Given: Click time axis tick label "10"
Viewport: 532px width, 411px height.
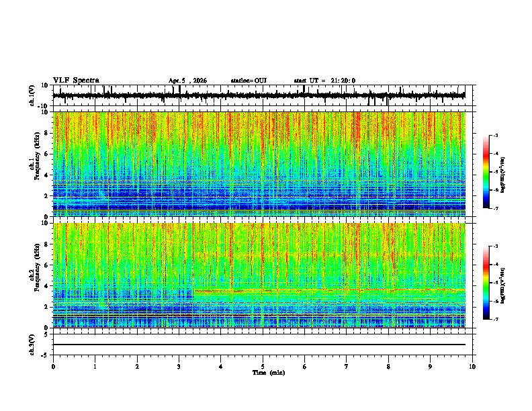Looking at the screenshot, I should point(472,367).
